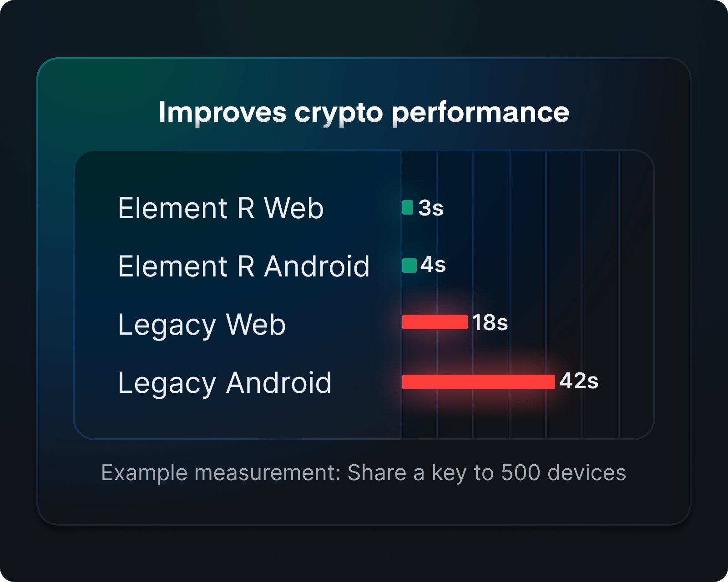Click the 4s value label
728x582 pixels.
pos(433,265)
